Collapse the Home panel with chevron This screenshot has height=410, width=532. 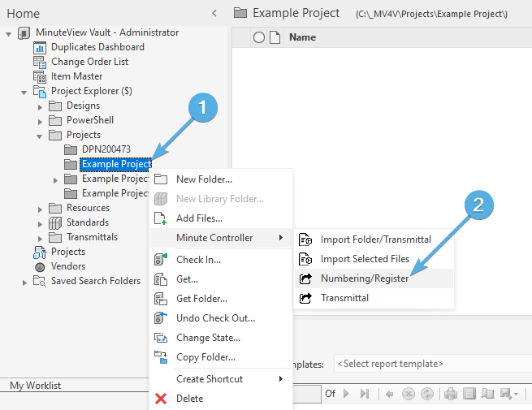tap(214, 13)
